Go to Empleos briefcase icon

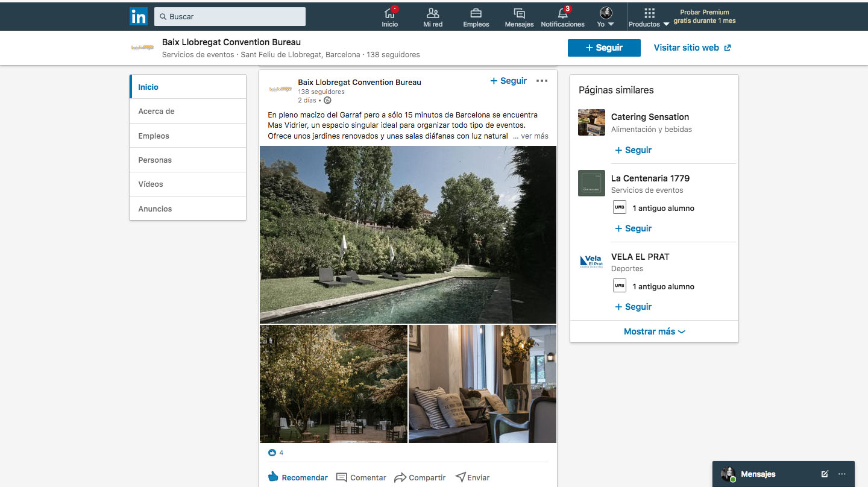coord(476,13)
